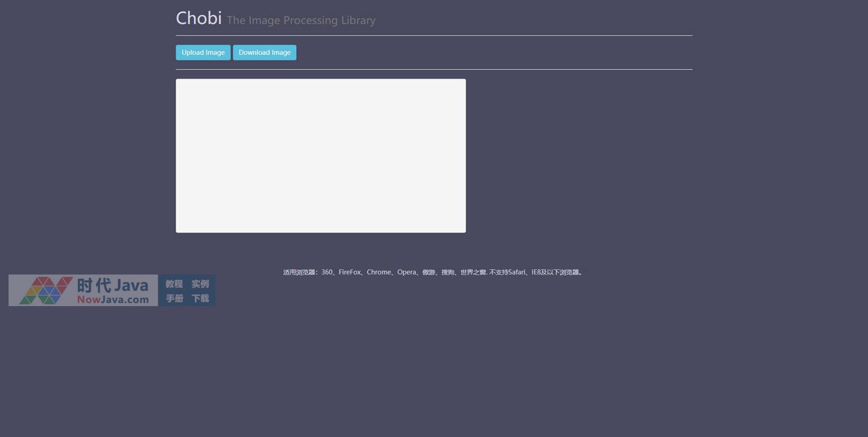
Task: Open the NowJava.com site link
Action: (x=113, y=299)
